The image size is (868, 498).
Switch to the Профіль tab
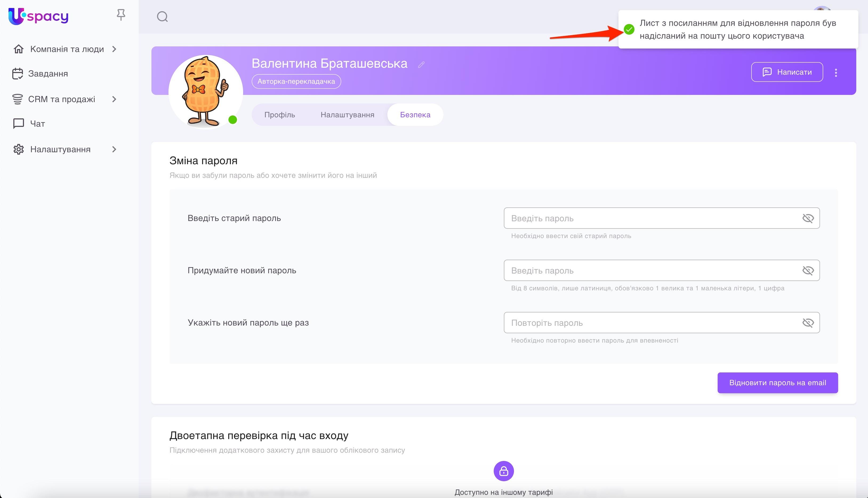pyautogui.click(x=279, y=115)
